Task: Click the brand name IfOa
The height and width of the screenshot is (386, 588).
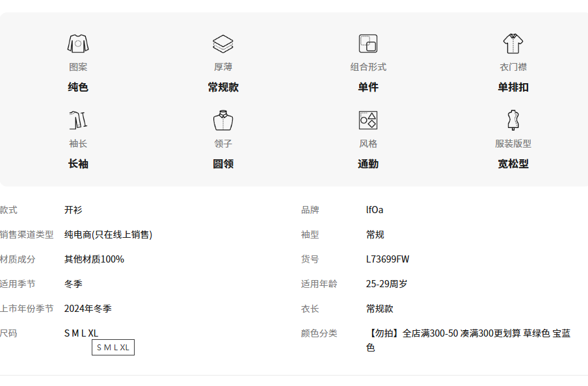Action: coord(375,210)
